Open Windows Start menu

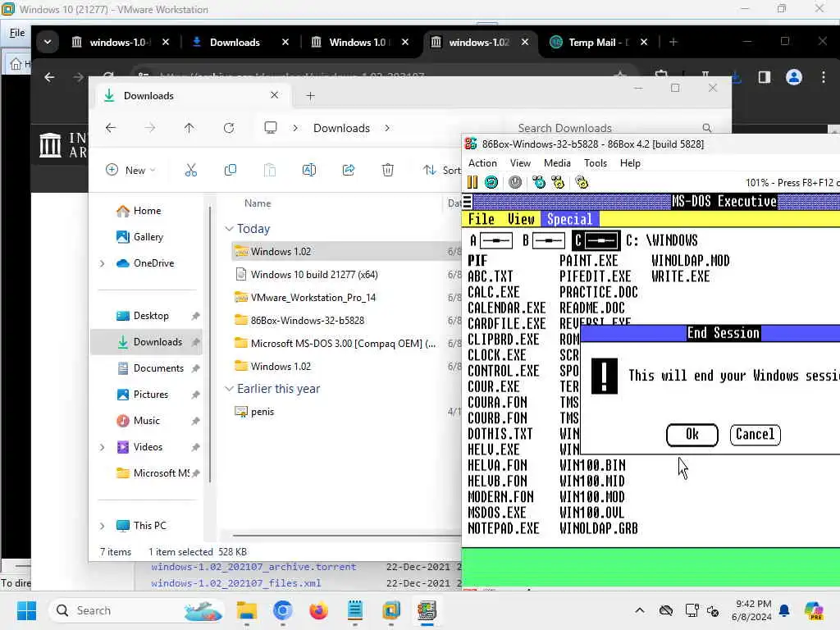tap(26, 610)
